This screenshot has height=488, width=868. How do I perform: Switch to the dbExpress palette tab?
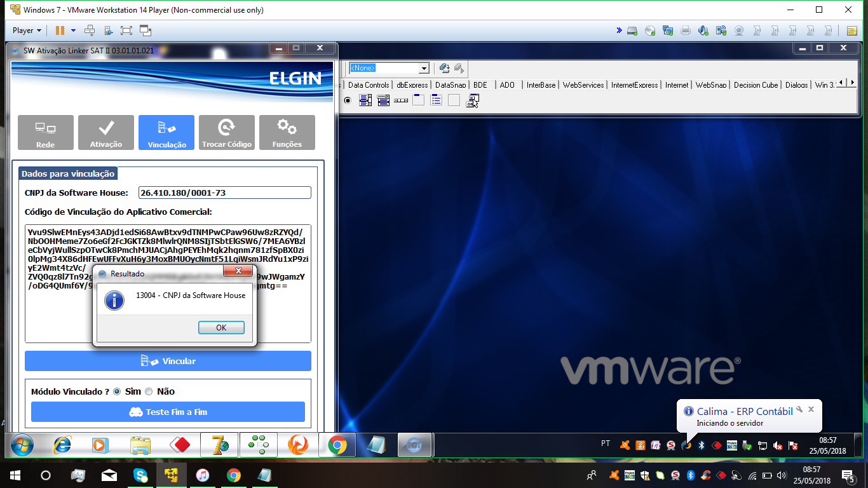point(412,85)
